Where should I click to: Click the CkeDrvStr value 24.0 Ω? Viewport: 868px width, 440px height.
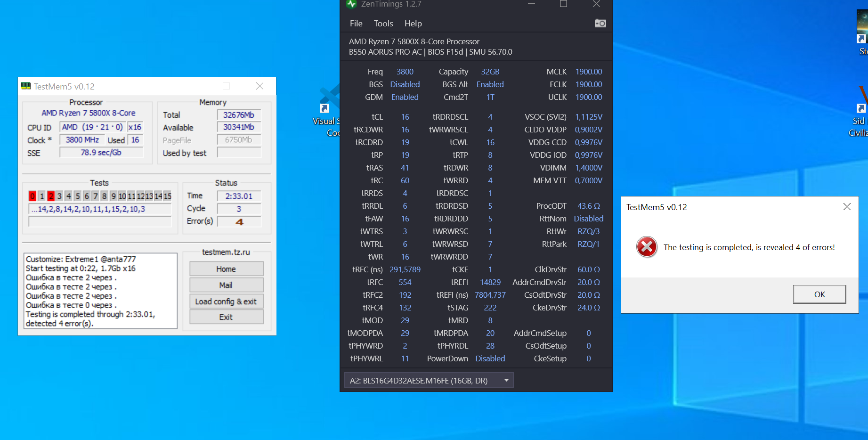pyautogui.click(x=589, y=308)
